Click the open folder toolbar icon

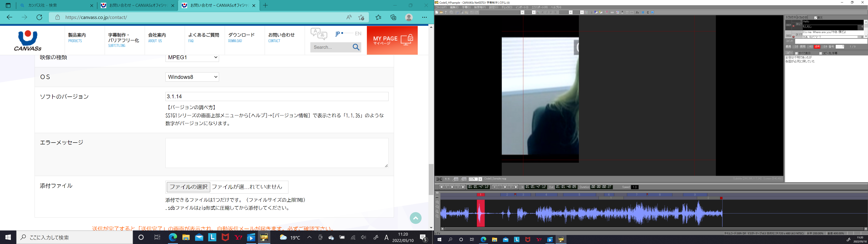point(441,12)
